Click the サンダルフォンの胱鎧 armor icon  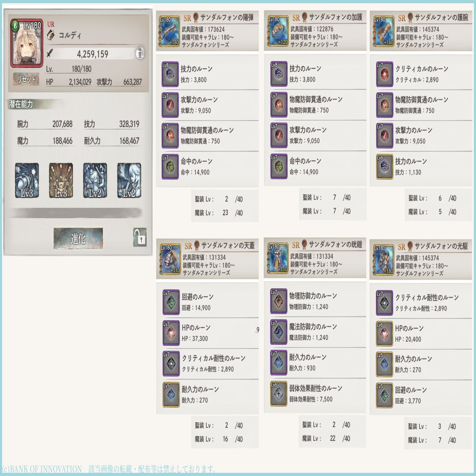pos(278,258)
